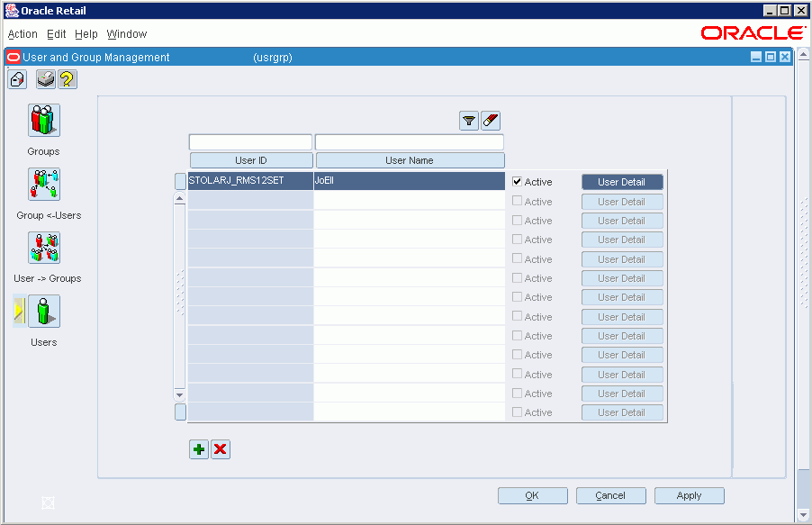Viewport: 812px width, 525px height.
Task: Open the Edit menu
Action: [57, 34]
